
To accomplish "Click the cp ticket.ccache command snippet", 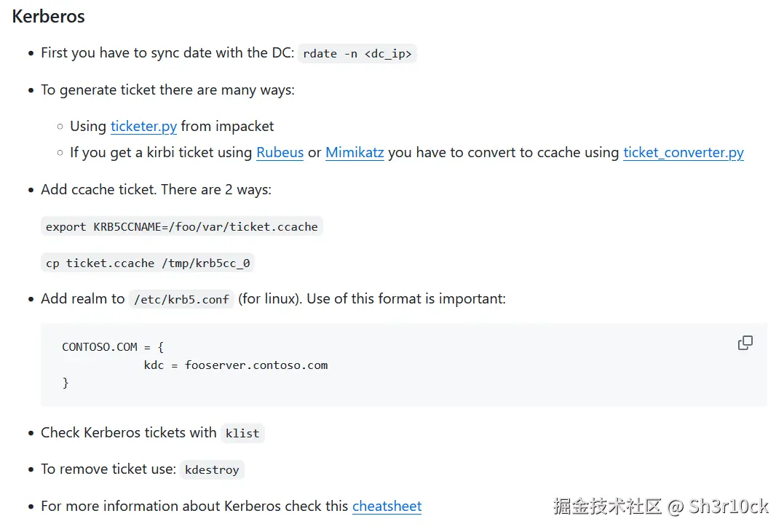I will tap(148, 263).
